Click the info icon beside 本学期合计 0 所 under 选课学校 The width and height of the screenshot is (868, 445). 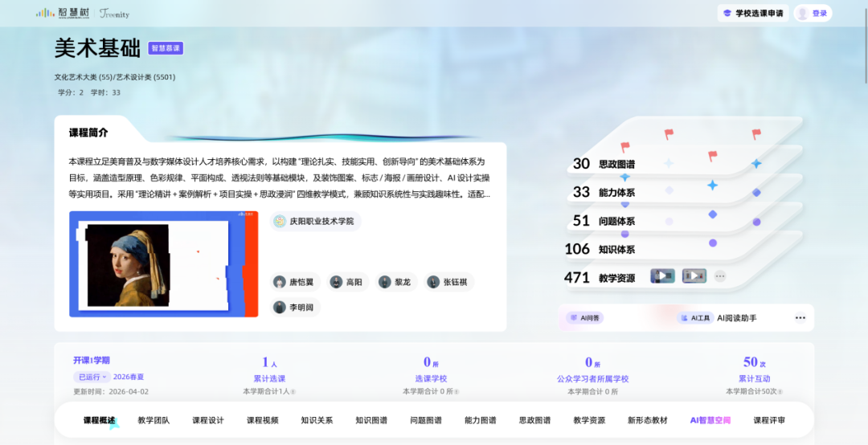[x=457, y=392]
